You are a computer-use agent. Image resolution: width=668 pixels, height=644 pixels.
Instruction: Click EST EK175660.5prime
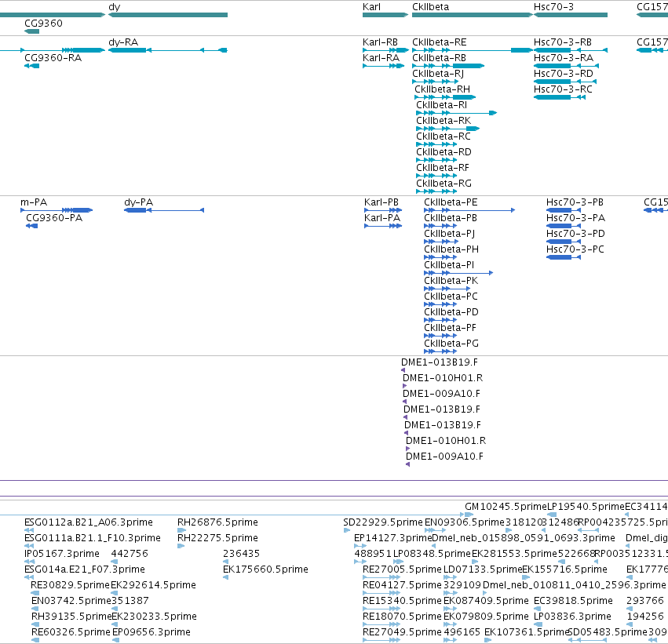pos(226,577)
